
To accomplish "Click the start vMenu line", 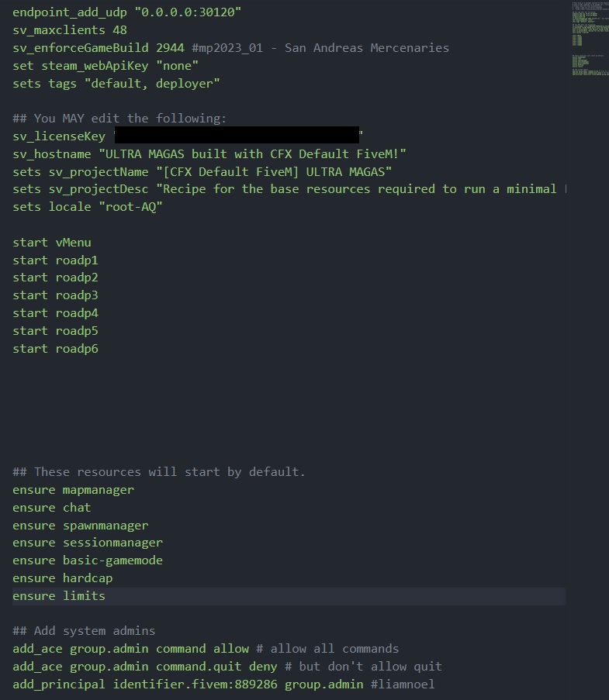I will (x=52, y=243).
